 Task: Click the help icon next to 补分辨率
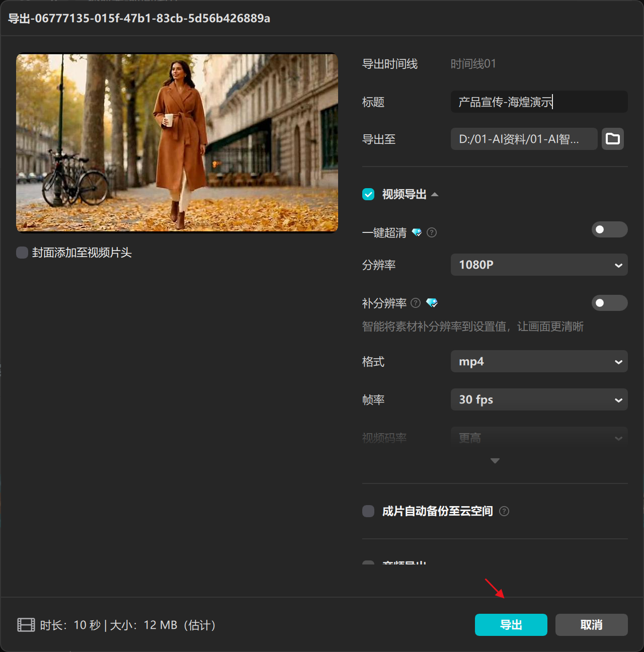click(415, 303)
